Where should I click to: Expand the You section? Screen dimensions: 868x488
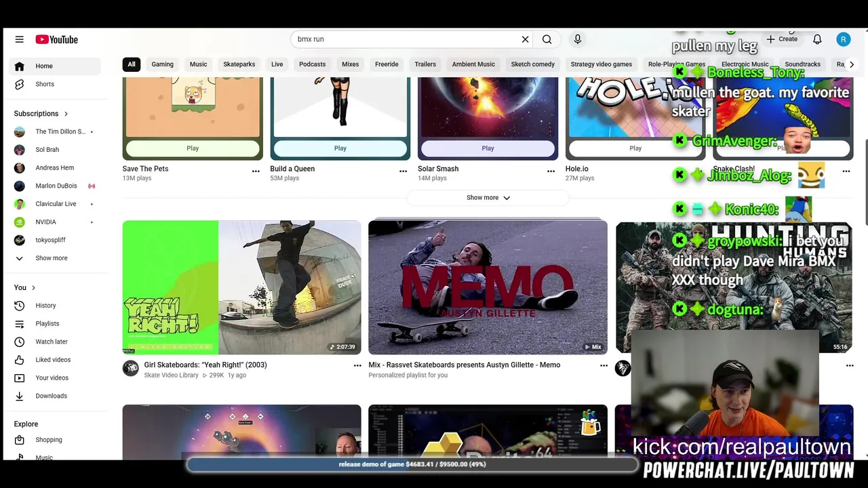tap(25, 287)
